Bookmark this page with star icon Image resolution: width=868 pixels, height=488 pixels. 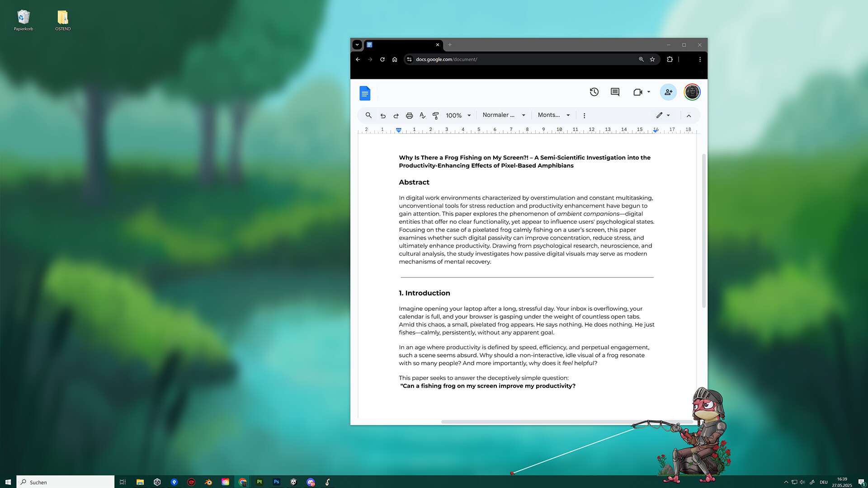click(x=652, y=59)
